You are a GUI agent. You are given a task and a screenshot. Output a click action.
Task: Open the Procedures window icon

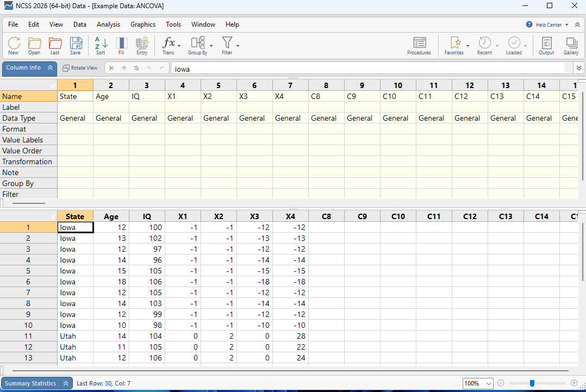pos(419,46)
